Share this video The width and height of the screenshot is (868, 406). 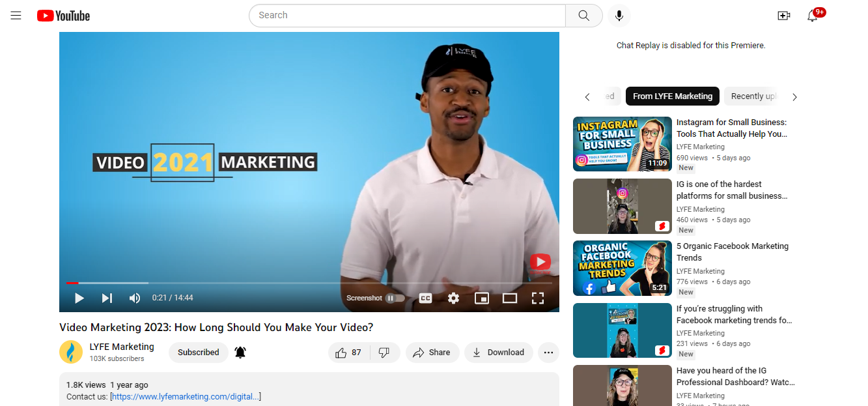[x=432, y=353]
